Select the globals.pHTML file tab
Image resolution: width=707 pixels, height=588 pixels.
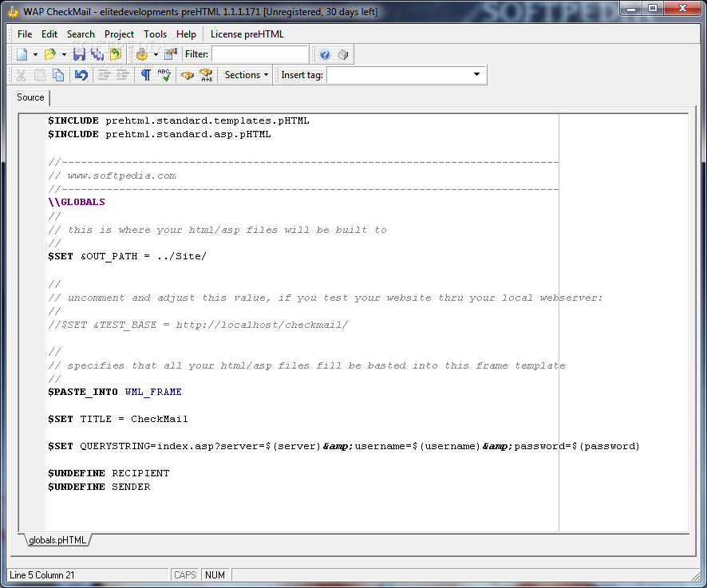point(57,540)
